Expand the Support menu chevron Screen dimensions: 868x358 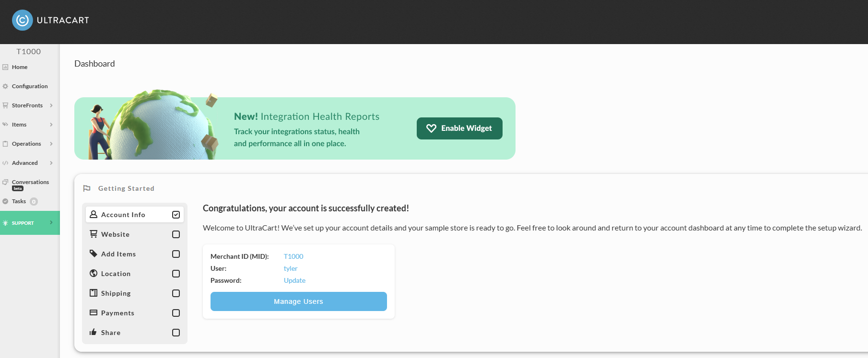pyautogui.click(x=51, y=222)
